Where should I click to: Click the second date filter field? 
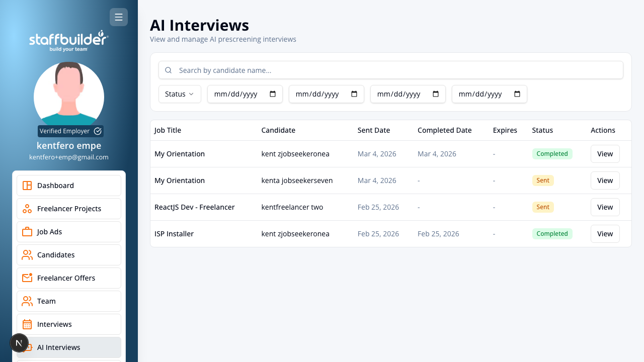pos(327,94)
